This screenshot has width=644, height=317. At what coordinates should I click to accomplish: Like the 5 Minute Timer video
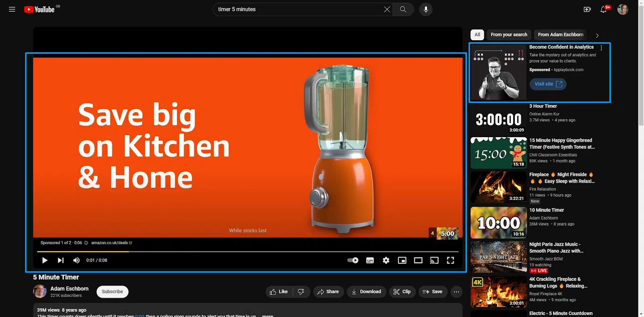coord(279,292)
